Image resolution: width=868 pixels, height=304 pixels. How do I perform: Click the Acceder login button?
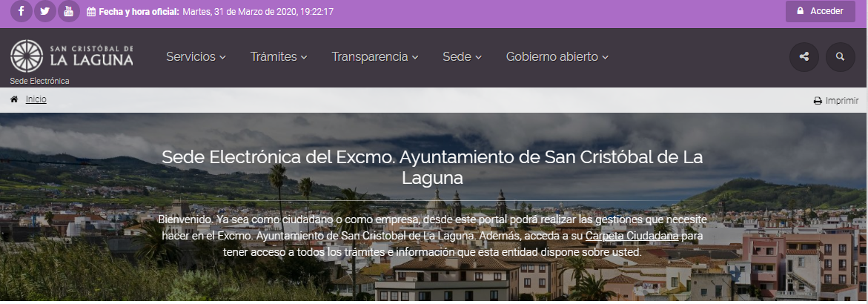pos(821,11)
